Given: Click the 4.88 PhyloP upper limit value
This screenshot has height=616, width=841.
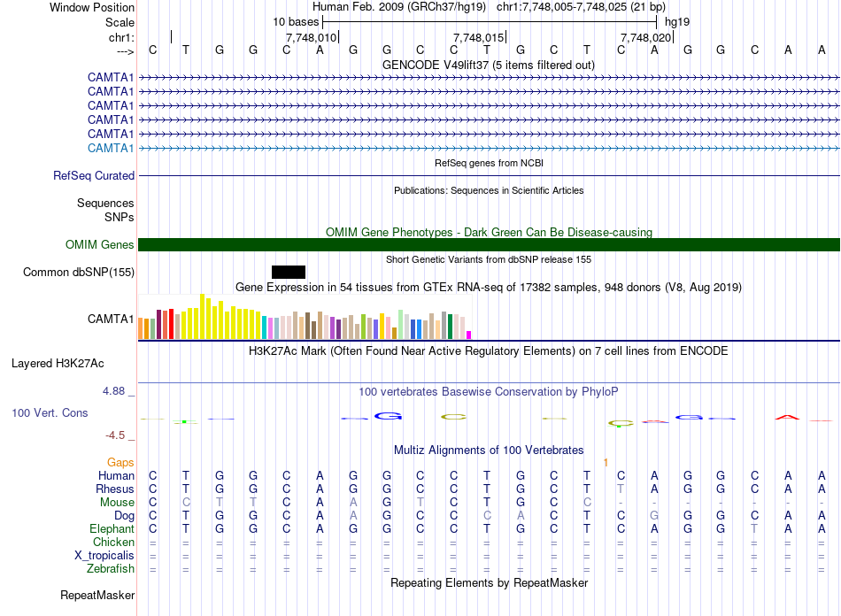Looking at the screenshot, I should [113, 391].
